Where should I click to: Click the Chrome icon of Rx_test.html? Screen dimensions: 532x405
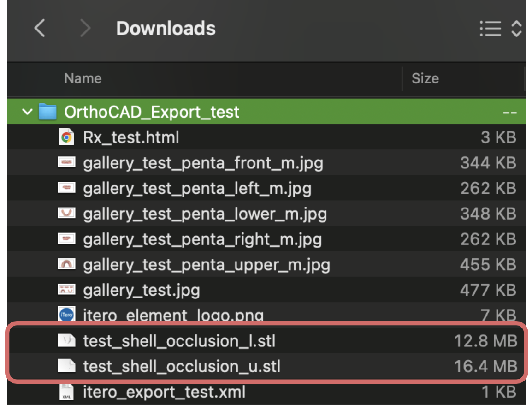(x=66, y=137)
